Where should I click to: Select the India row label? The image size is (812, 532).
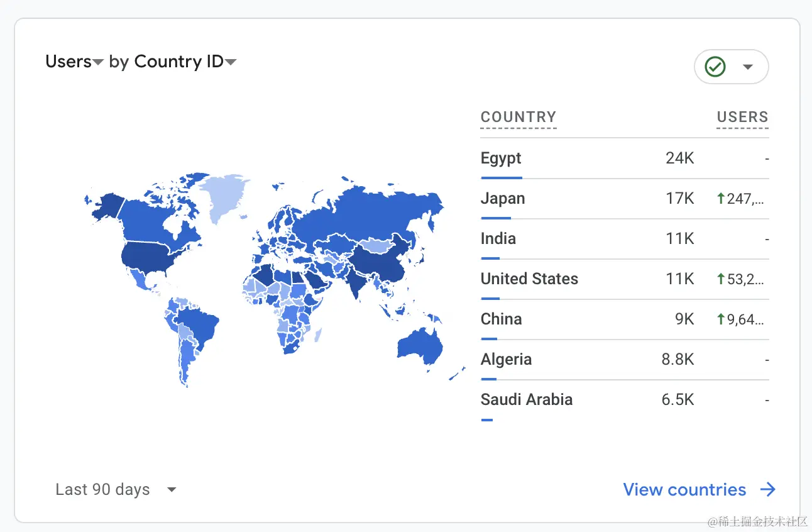click(x=498, y=238)
